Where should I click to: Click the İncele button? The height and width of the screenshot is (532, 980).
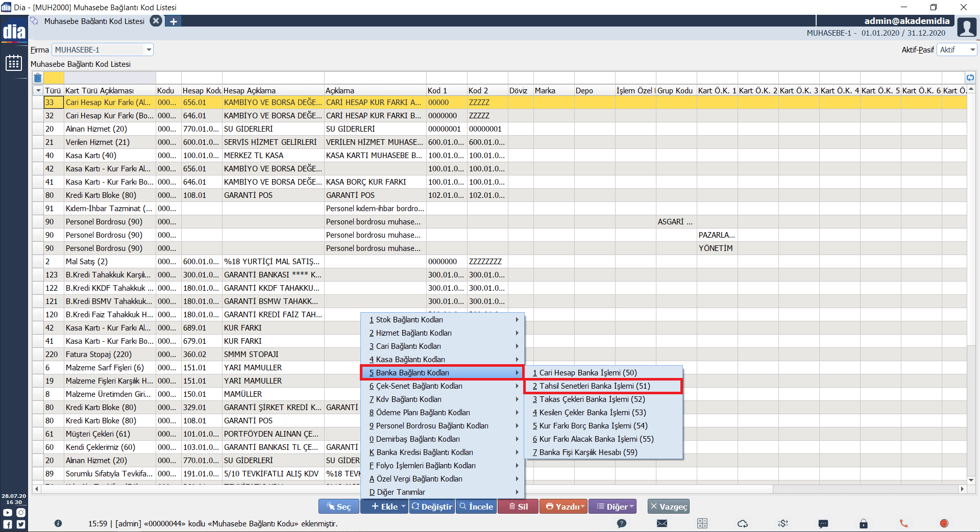point(476,506)
